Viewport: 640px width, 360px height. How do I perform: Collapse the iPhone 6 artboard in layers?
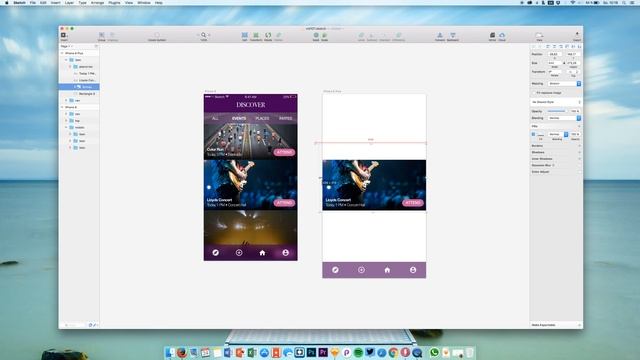point(62,107)
